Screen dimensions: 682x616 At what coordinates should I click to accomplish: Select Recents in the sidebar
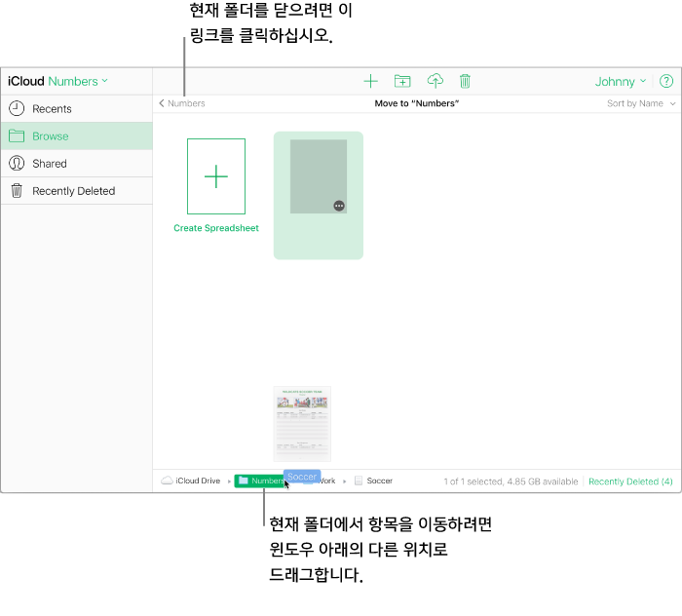77,109
